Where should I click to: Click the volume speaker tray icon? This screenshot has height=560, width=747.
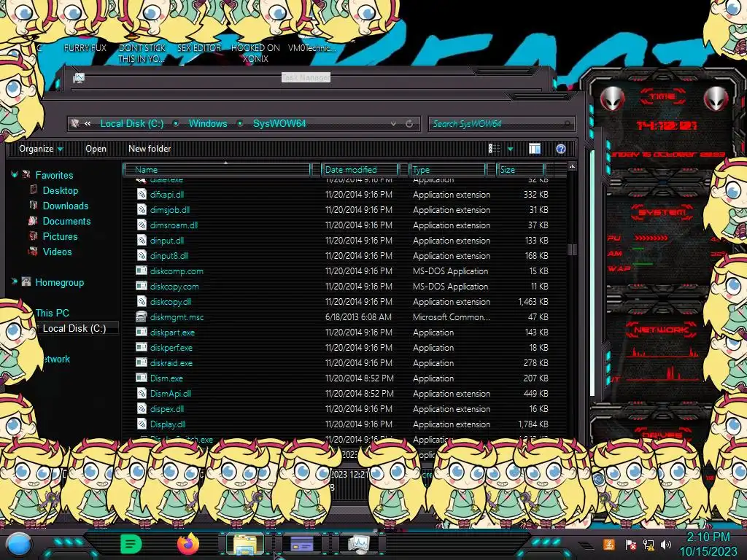(x=665, y=544)
